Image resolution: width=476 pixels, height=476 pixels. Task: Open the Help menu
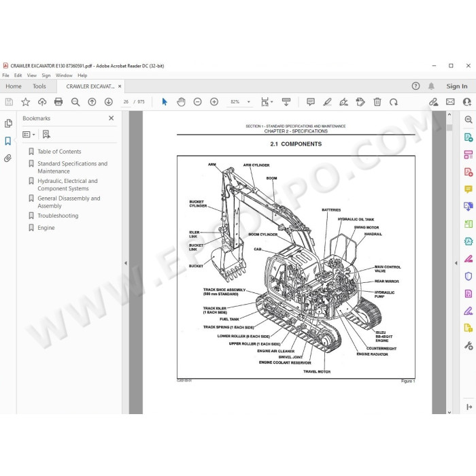82,75
